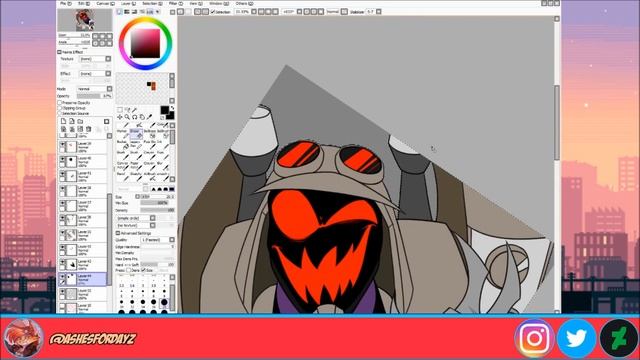Toggle Preserve Opacity checkbox
This screenshot has width=640, height=360.
(x=60, y=103)
